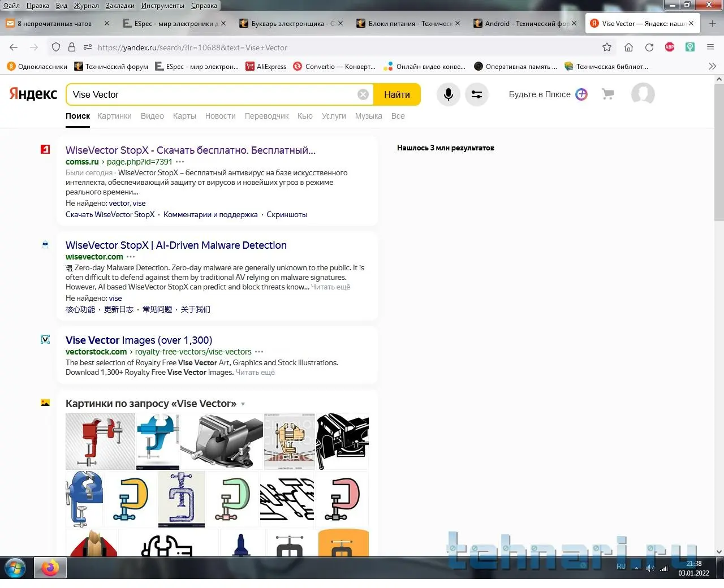
Task: Click the yellow Найти search button
Action: pos(397,94)
